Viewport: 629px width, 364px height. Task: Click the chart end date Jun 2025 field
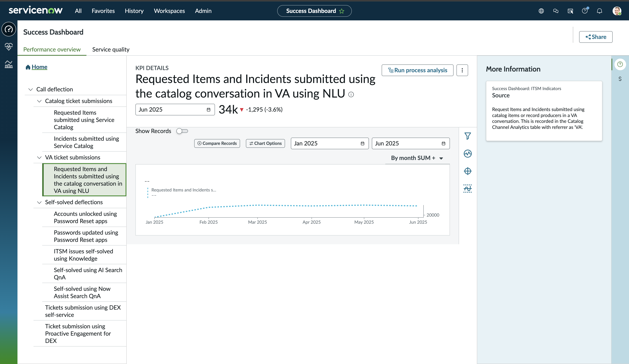point(411,144)
